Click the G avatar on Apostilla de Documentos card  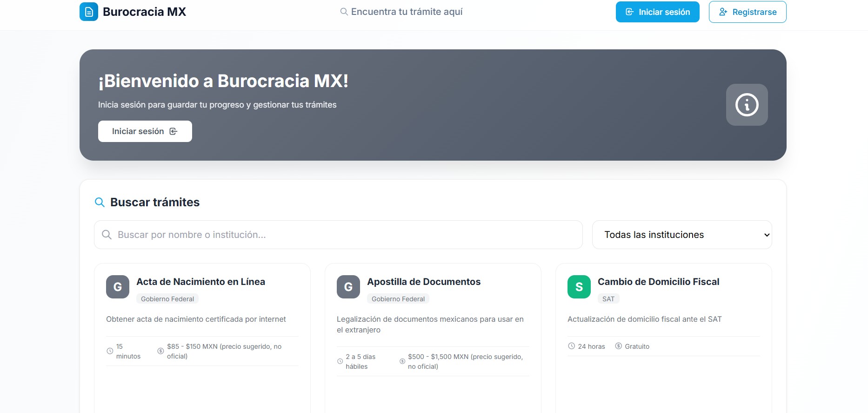[x=348, y=287]
